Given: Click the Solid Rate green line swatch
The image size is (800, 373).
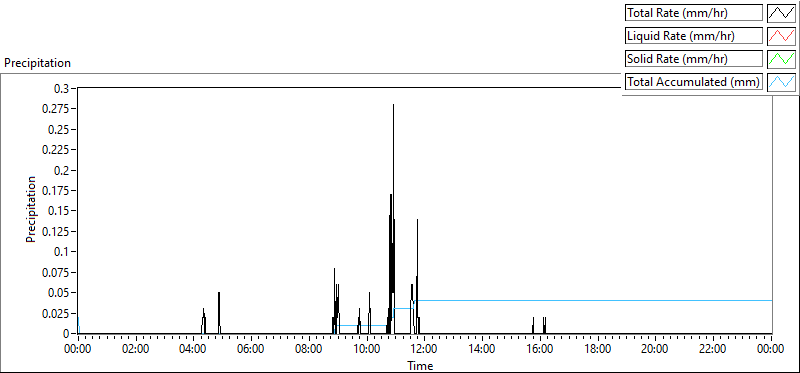Looking at the screenshot, I should click(782, 59).
